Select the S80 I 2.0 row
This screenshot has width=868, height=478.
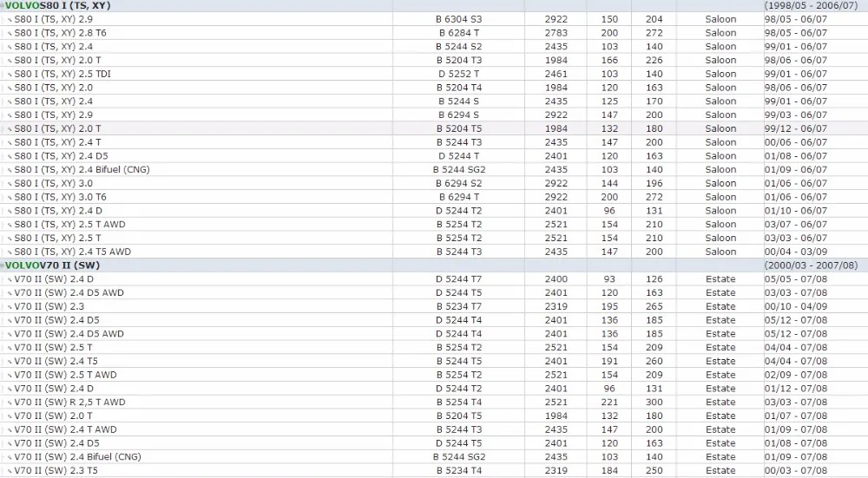coord(434,88)
